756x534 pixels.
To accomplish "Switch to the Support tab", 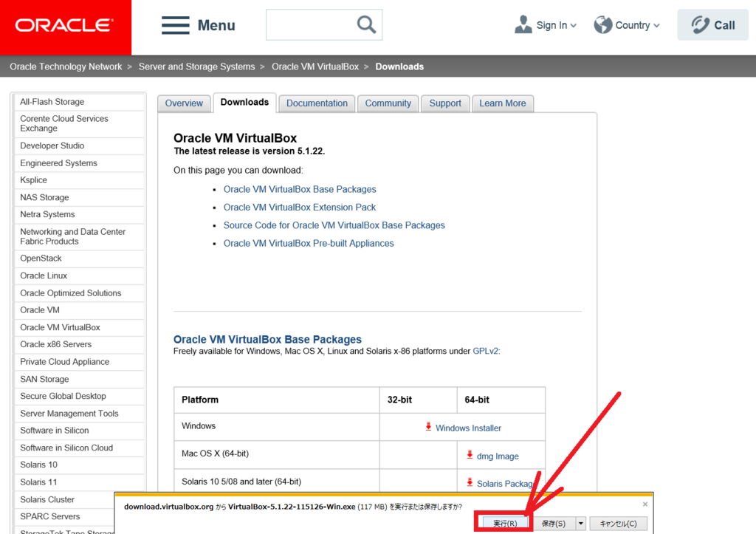I will (x=445, y=103).
